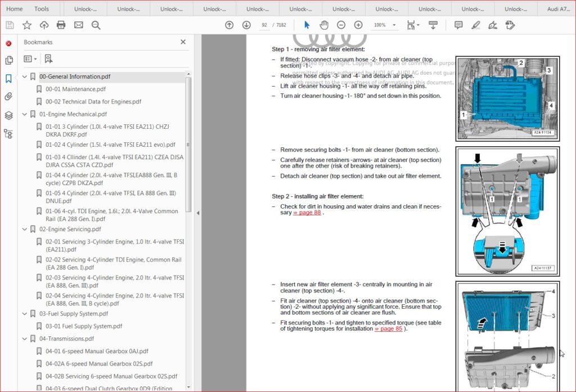Open the Page Thumbnails sidebar panel
Image resolution: width=576 pixels, height=392 pixels.
click(9, 60)
